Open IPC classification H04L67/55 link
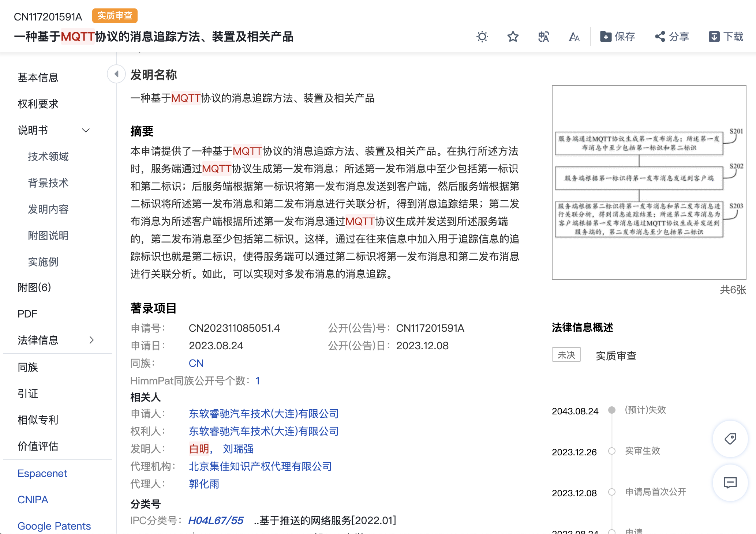 216,520
